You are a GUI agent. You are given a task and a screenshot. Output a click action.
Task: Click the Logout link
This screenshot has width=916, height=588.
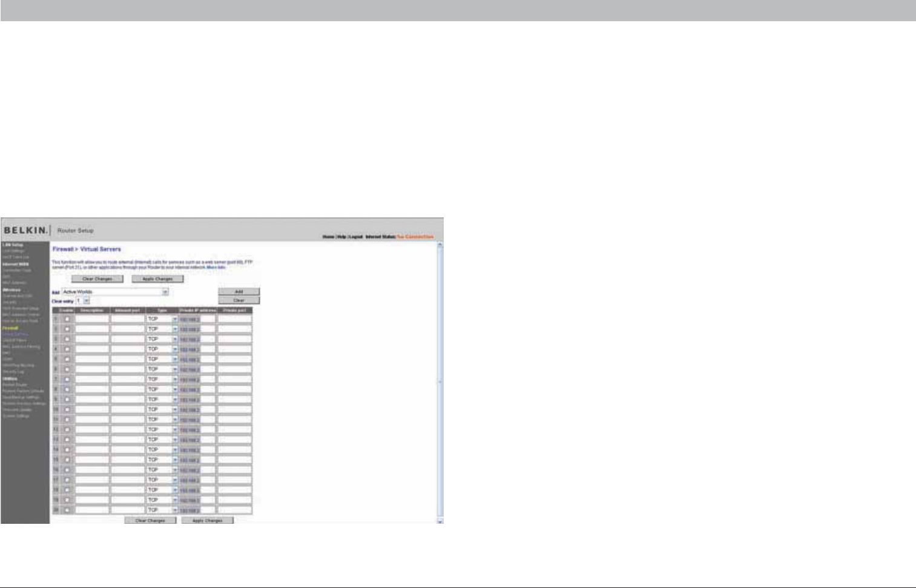click(x=356, y=237)
